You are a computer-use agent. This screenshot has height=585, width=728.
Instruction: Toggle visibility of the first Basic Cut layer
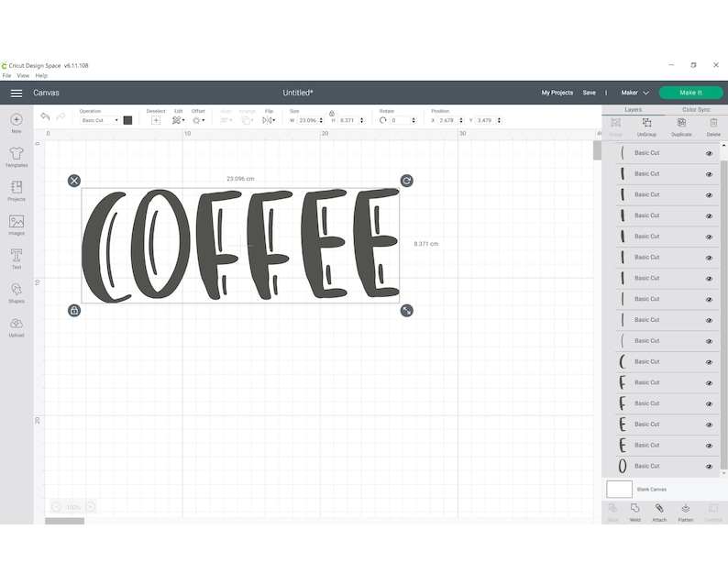click(709, 154)
